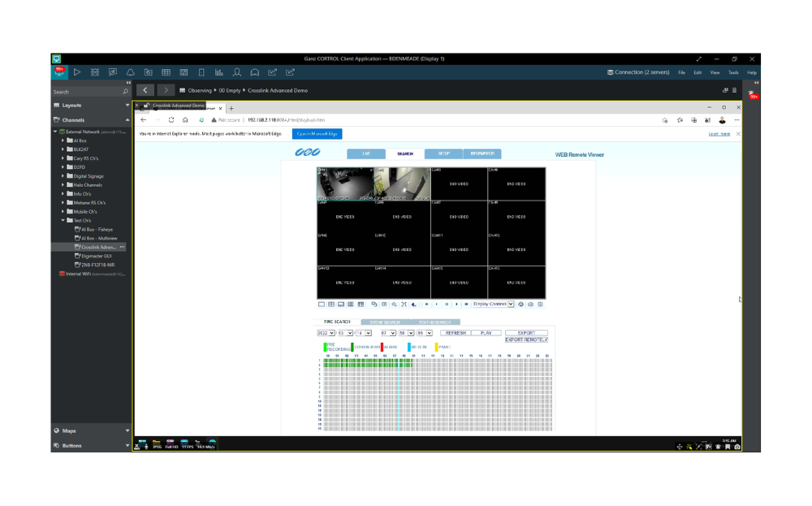Viewport: 812px width, 506px height.
Task: Click the snapshot camera icon at bottom right
Action: [737, 447]
